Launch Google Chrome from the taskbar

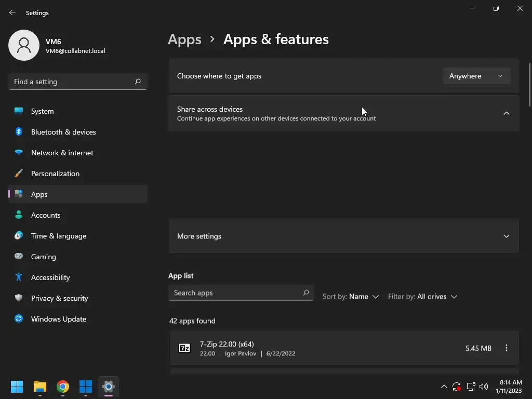coord(63,387)
